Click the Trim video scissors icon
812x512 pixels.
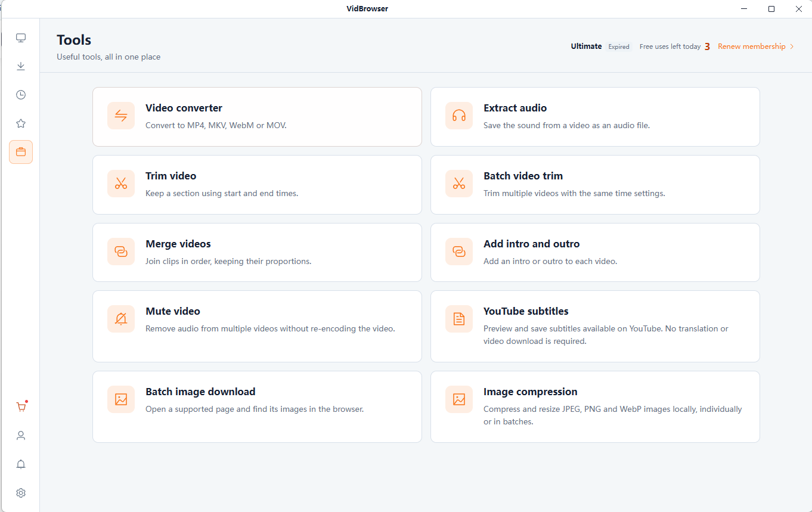(x=121, y=184)
